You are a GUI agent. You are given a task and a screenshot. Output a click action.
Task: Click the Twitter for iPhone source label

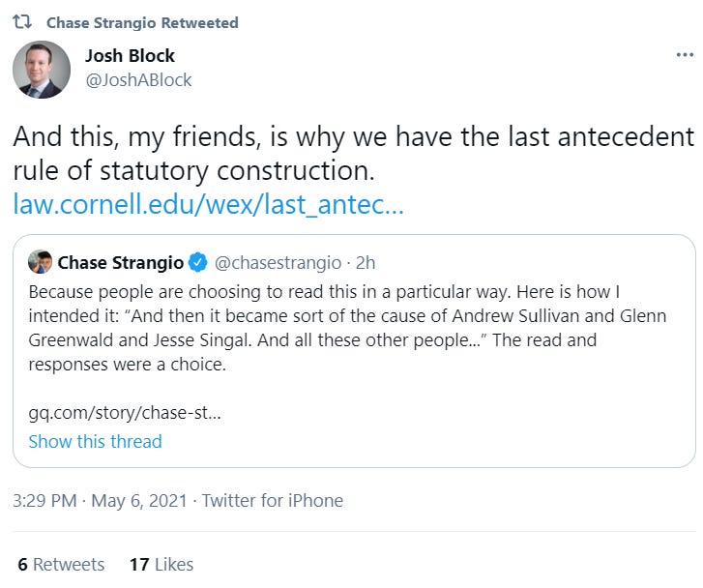click(x=273, y=500)
